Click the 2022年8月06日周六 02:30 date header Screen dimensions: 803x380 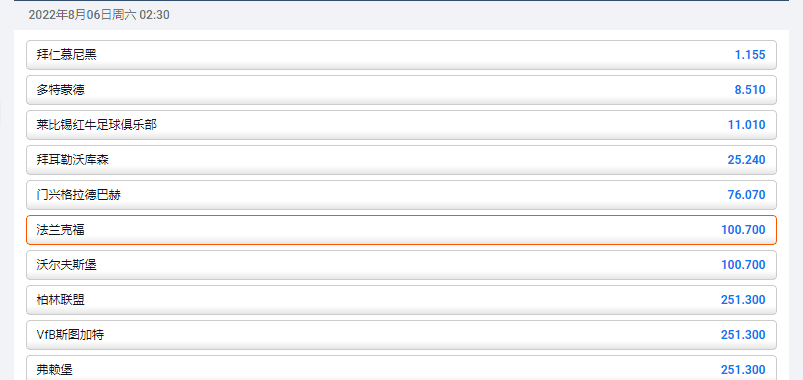pos(99,15)
